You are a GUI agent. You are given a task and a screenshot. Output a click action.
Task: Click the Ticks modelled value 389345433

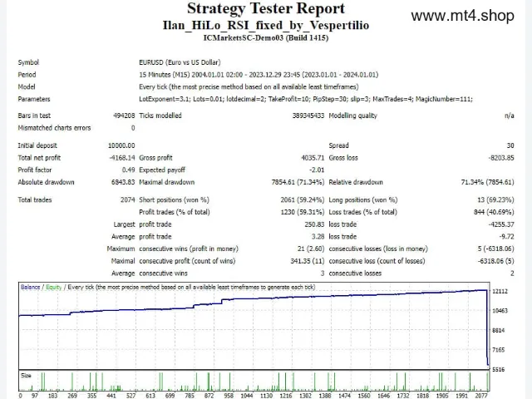coord(308,116)
